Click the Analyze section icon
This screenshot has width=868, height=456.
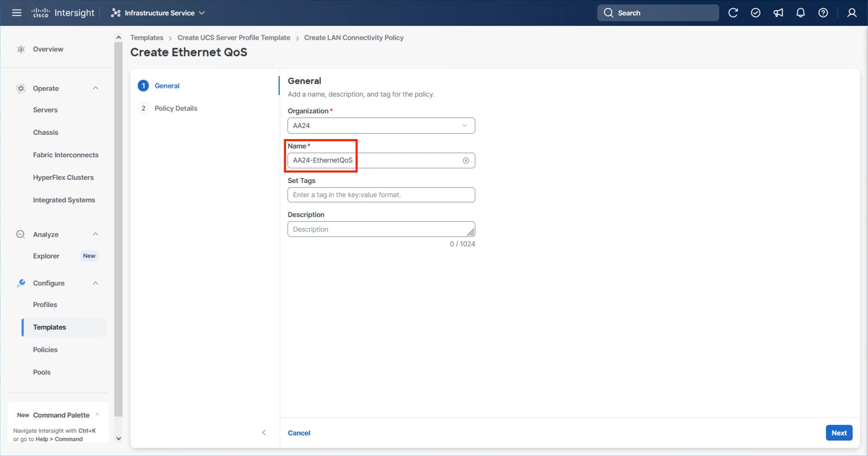pos(20,234)
